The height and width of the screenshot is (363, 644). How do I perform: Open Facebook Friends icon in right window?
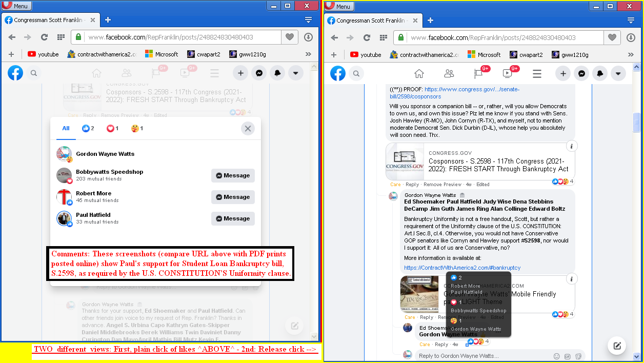pos(449,73)
